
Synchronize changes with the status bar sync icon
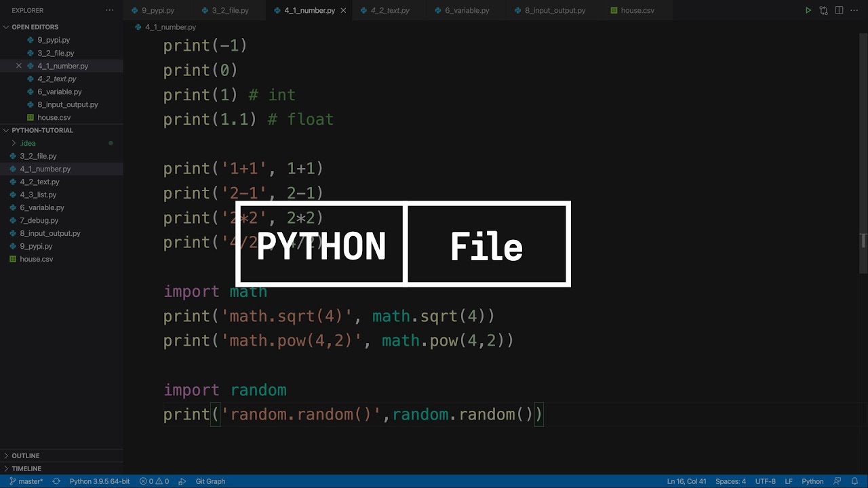(56, 481)
